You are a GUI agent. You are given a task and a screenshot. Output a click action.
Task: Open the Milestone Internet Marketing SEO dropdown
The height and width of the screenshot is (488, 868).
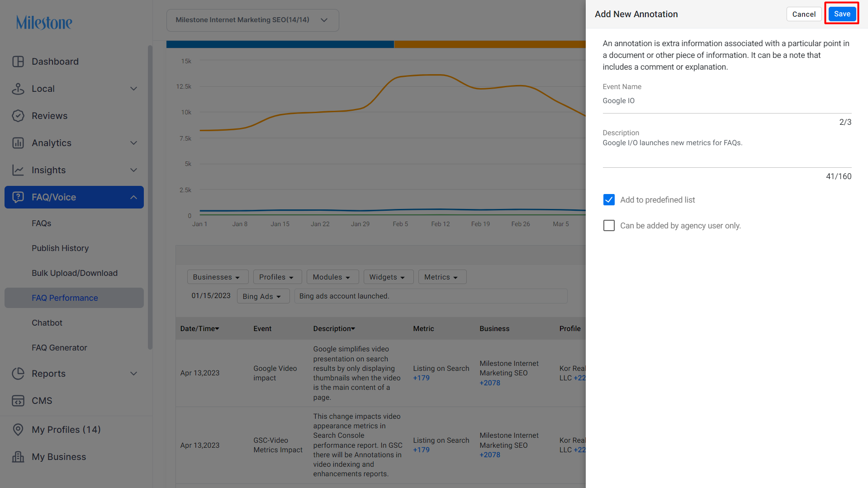coord(252,20)
